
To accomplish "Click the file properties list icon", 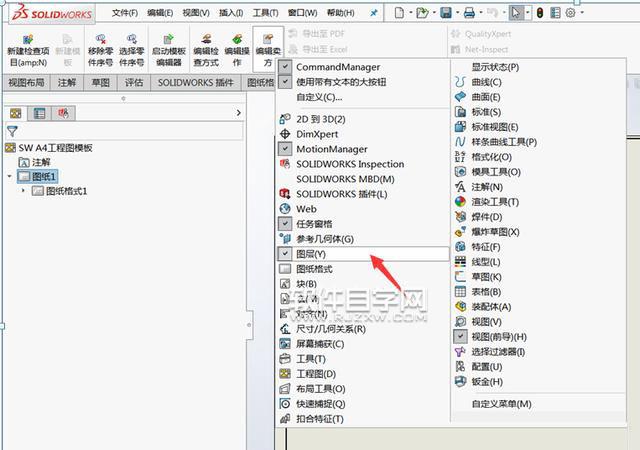I will pyautogui.click(x=555, y=13).
